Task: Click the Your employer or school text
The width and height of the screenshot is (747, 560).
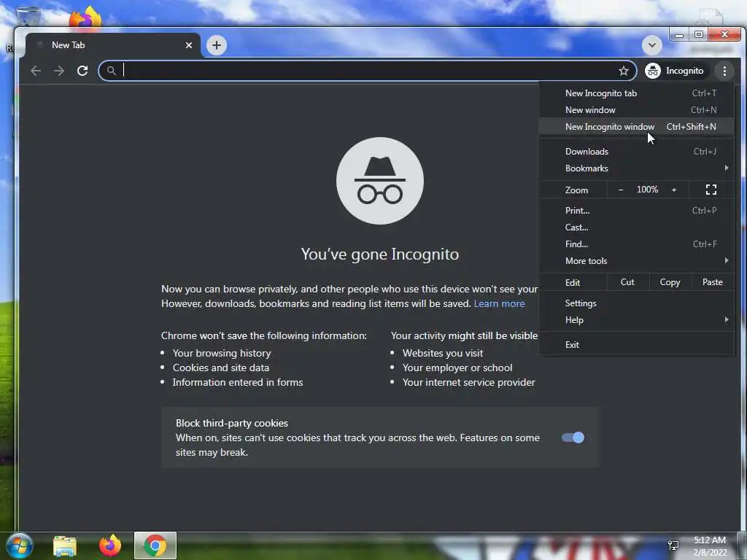Action: 457,367
